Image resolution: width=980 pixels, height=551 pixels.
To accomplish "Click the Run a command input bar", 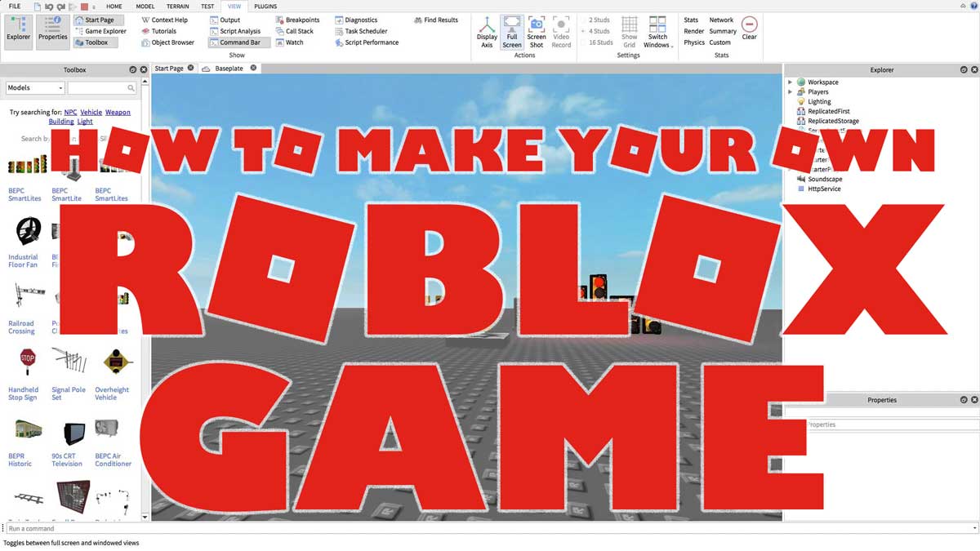I will click(492, 528).
